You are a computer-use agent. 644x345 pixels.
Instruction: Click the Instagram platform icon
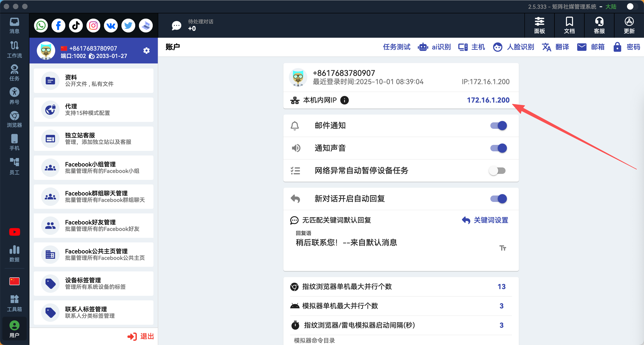(x=93, y=26)
